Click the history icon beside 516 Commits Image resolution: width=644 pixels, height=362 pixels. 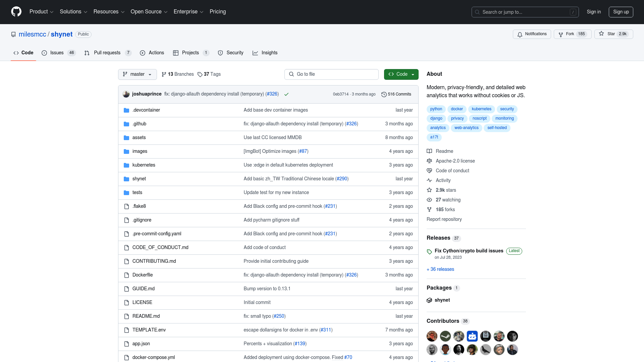pyautogui.click(x=384, y=94)
